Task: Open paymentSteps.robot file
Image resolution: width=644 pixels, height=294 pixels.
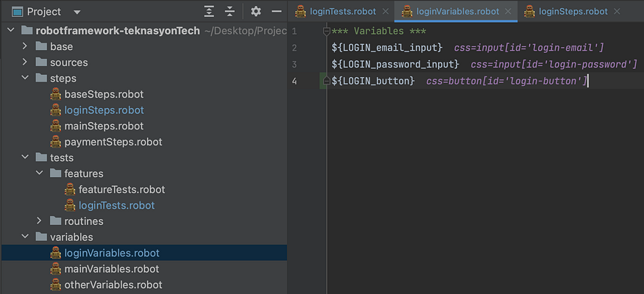Action: tap(113, 142)
